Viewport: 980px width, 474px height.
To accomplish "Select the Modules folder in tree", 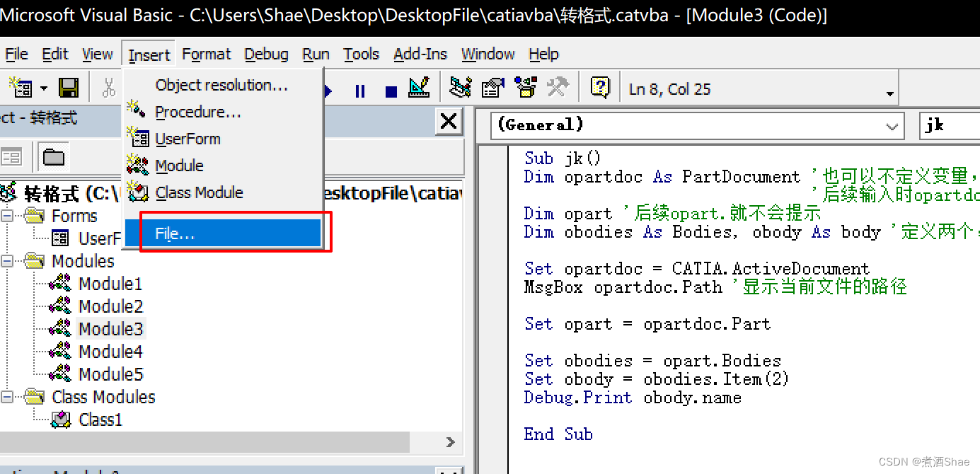I will (83, 261).
